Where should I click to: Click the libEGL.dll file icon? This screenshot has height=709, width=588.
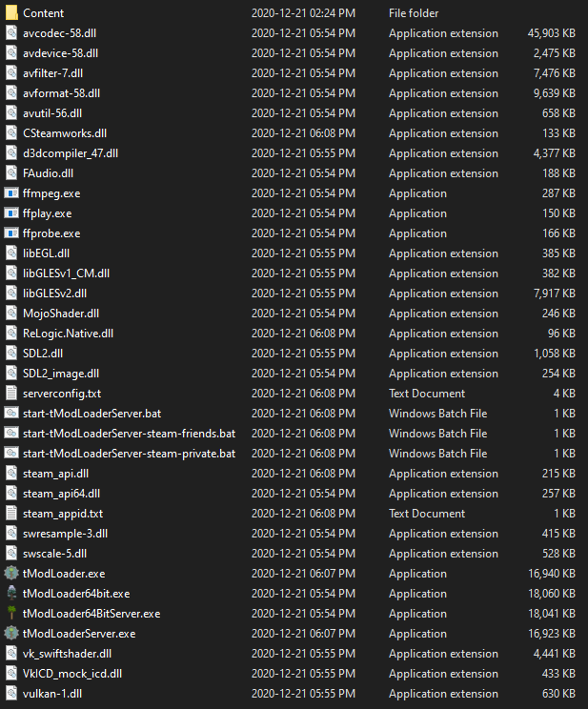11,253
